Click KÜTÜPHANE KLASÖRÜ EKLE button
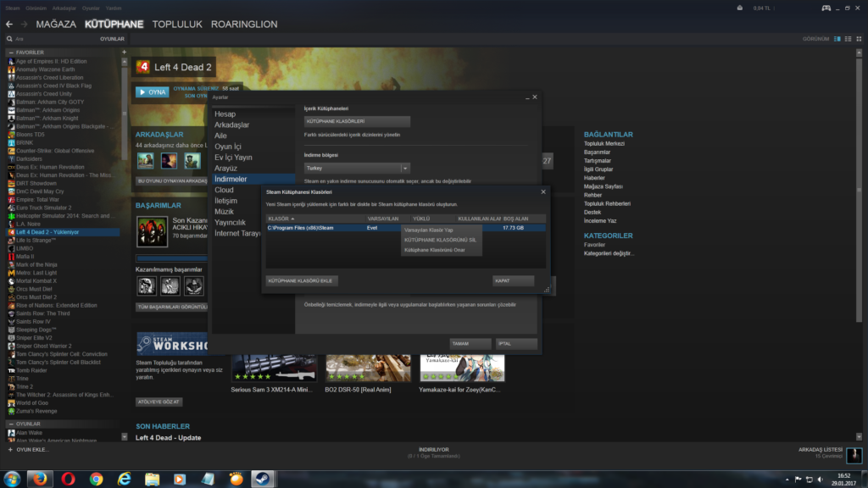 [301, 281]
